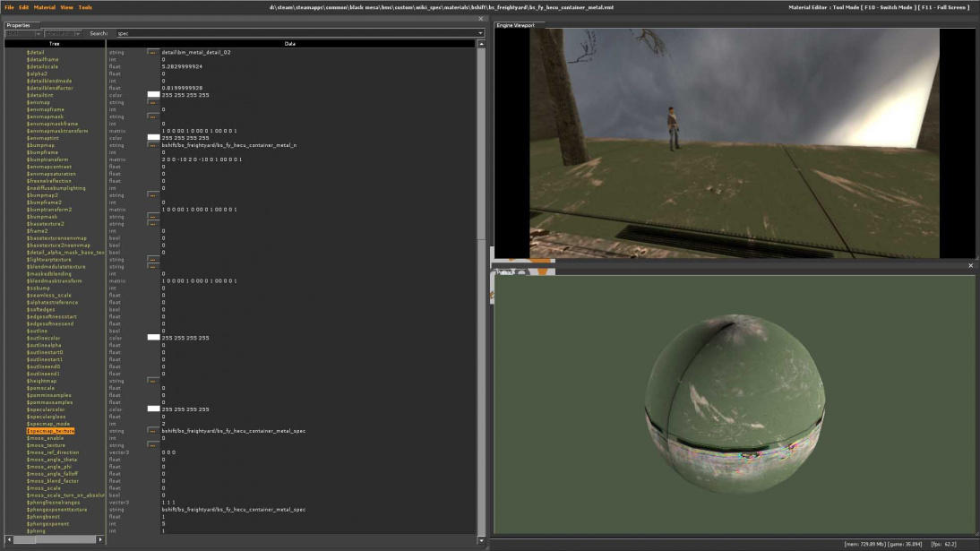Close the Properties panel
980x551 pixels.
[481, 19]
